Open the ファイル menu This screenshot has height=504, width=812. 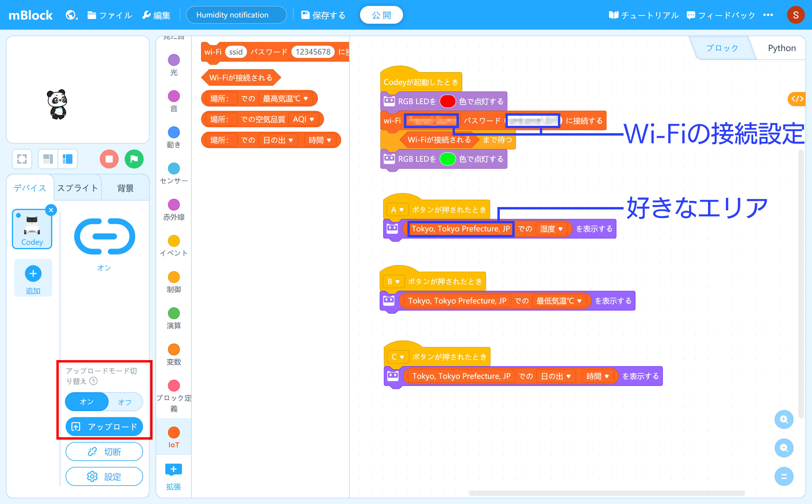click(x=110, y=15)
